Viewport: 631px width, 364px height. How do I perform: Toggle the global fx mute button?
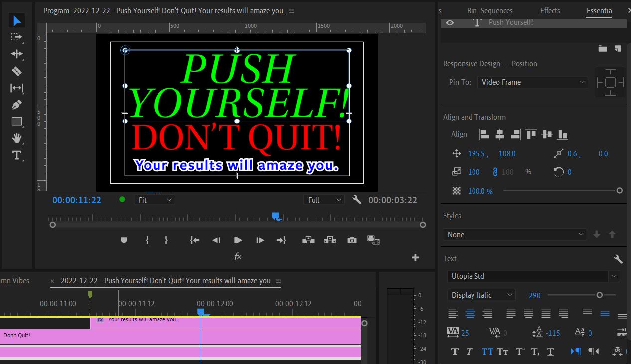pos(238,257)
